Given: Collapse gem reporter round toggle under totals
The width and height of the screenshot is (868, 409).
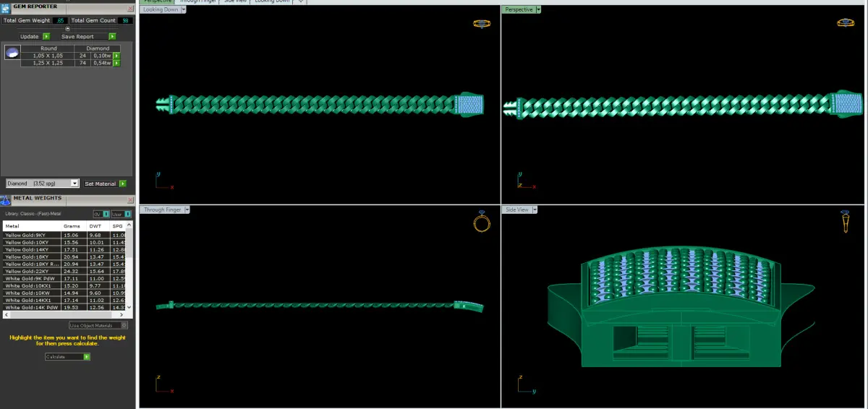Looking at the screenshot, I should tap(67, 28).
